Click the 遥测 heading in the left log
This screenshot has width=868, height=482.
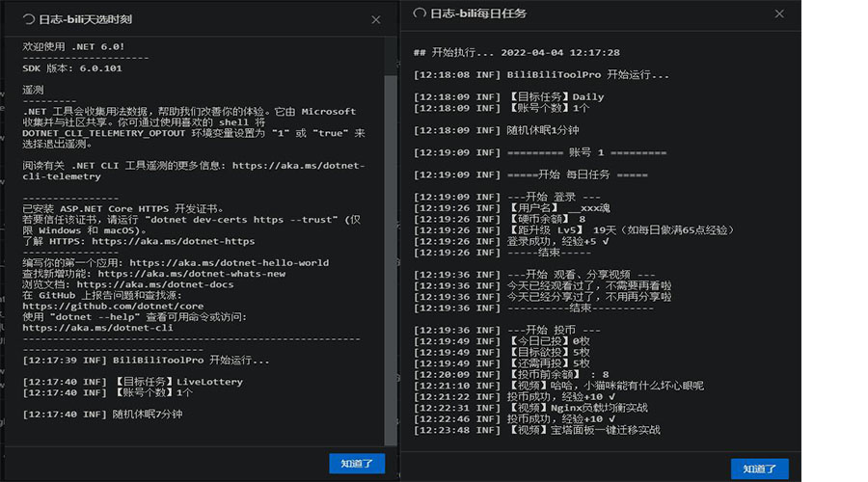[x=33, y=90]
